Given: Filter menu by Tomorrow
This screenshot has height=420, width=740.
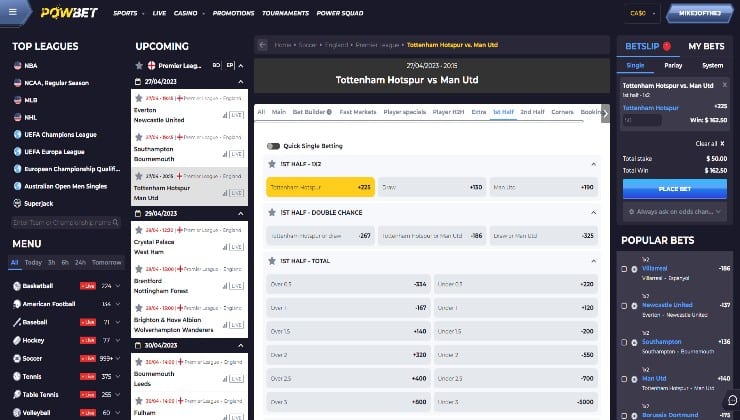Looking at the screenshot, I should tap(107, 262).
